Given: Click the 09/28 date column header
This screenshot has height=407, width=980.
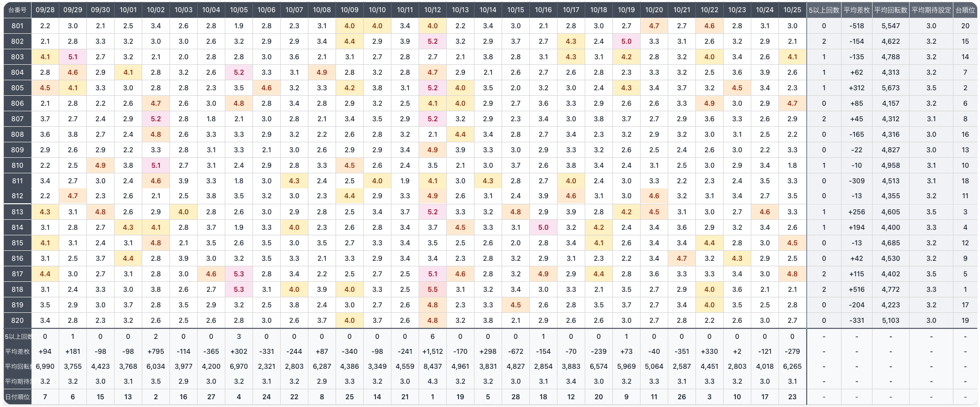Looking at the screenshot, I should tap(45, 10).
